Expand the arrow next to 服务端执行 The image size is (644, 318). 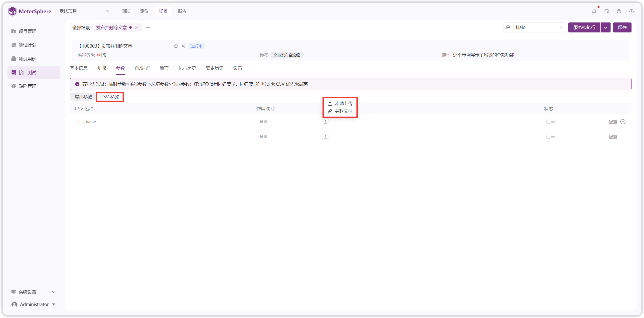[x=606, y=27]
